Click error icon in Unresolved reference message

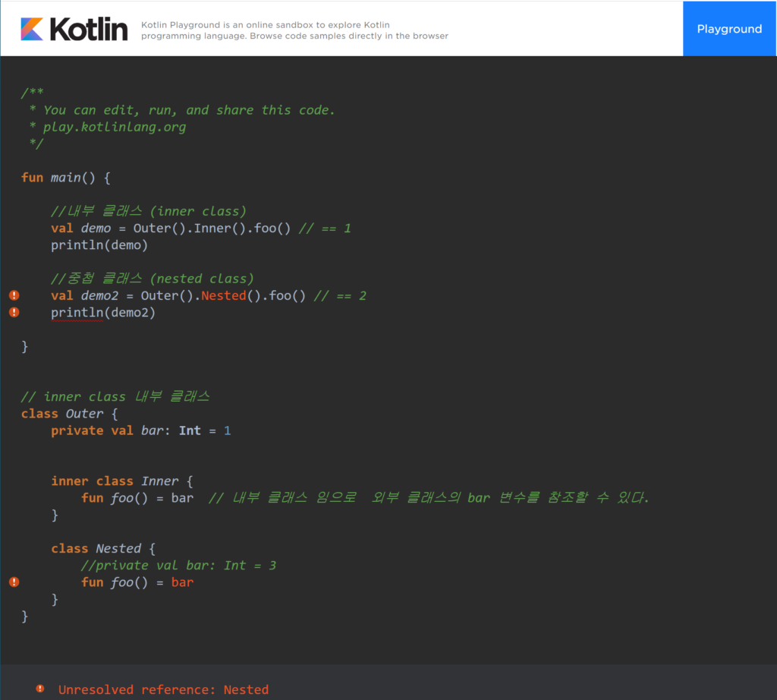(x=39, y=689)
